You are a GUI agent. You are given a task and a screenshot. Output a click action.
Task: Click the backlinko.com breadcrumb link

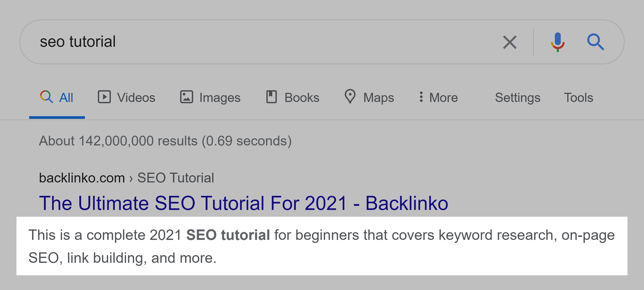[81, 177]
